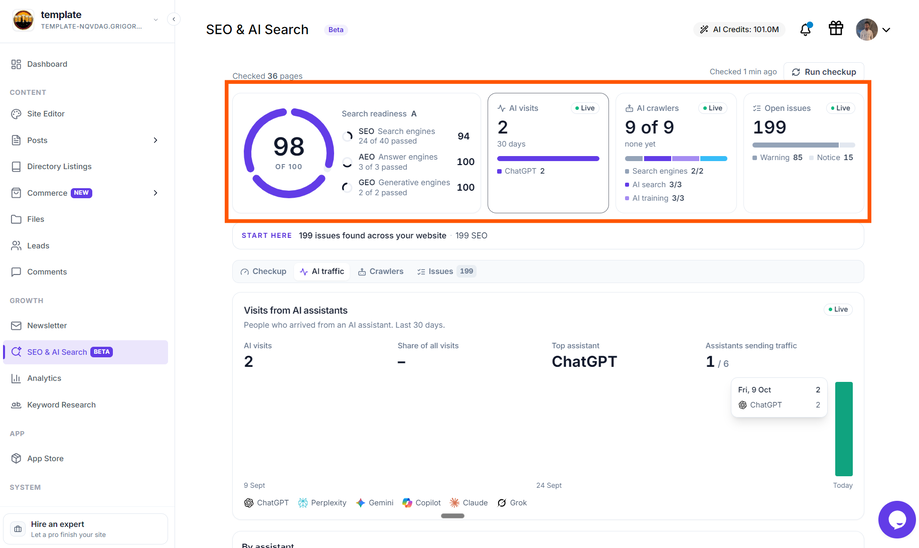This screenshot has width=919, height=548.
Task: Click Hire an expert link
Action: (86, 529)
